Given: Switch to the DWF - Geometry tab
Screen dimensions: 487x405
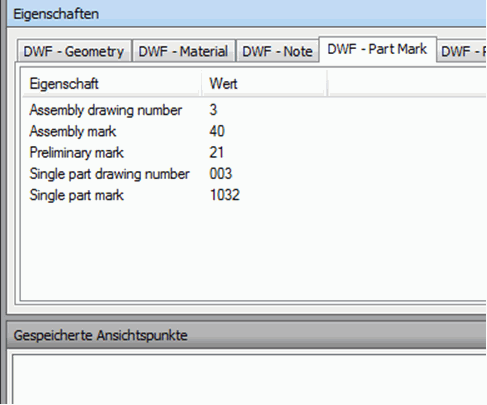Looking at the screenshot, I should coord(74,51).
